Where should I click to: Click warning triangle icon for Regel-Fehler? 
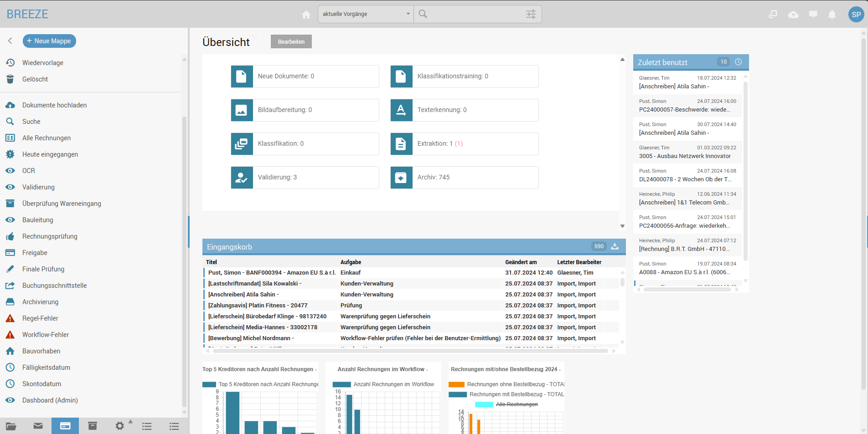point(10,318)
